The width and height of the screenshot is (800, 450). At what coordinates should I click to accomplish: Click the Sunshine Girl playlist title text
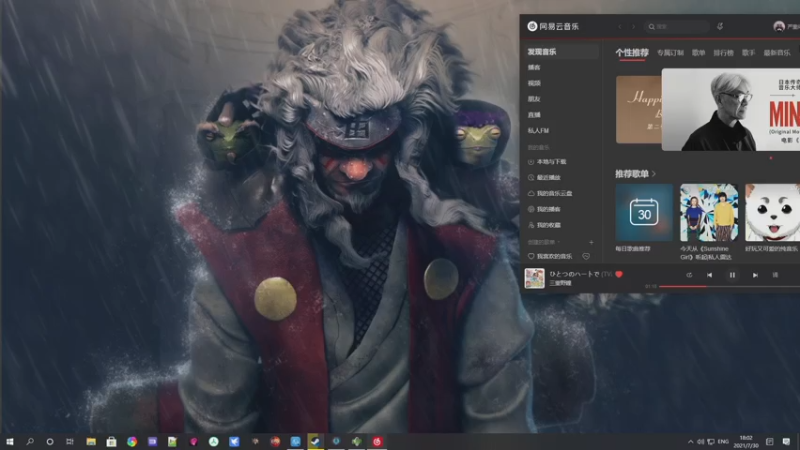[706, 253]
